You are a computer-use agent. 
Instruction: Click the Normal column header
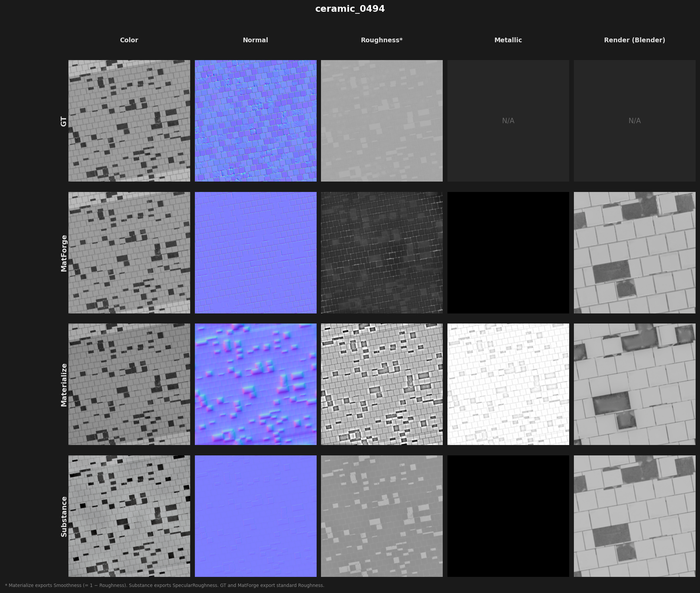[256, 40]
